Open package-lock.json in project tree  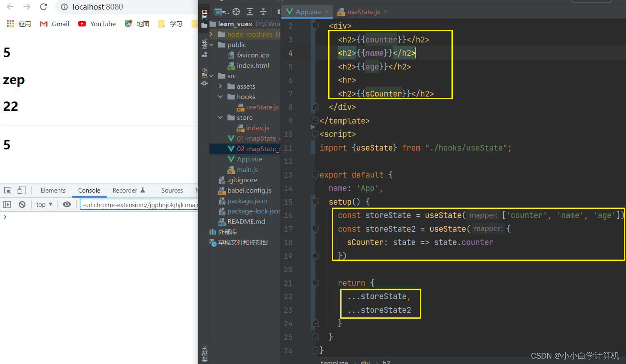tap(249, 211)
